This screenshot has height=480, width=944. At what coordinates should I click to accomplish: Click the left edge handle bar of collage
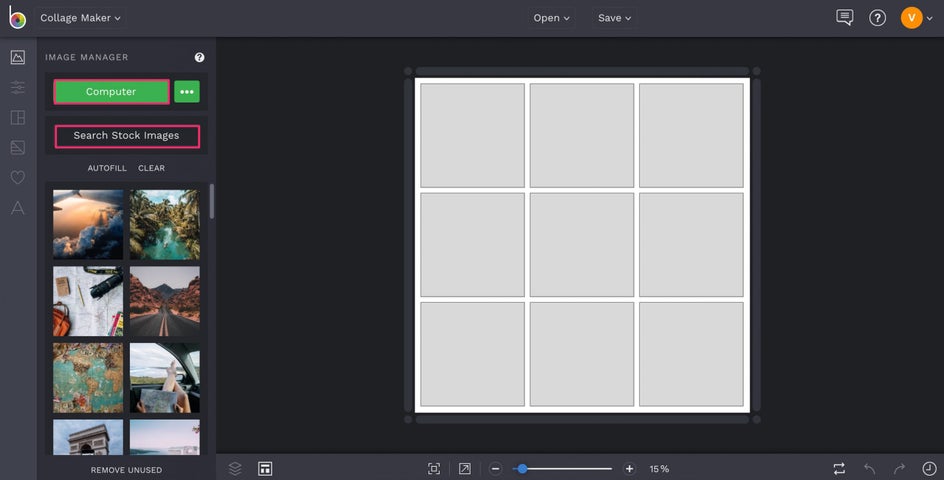click(x=408, y=245)
